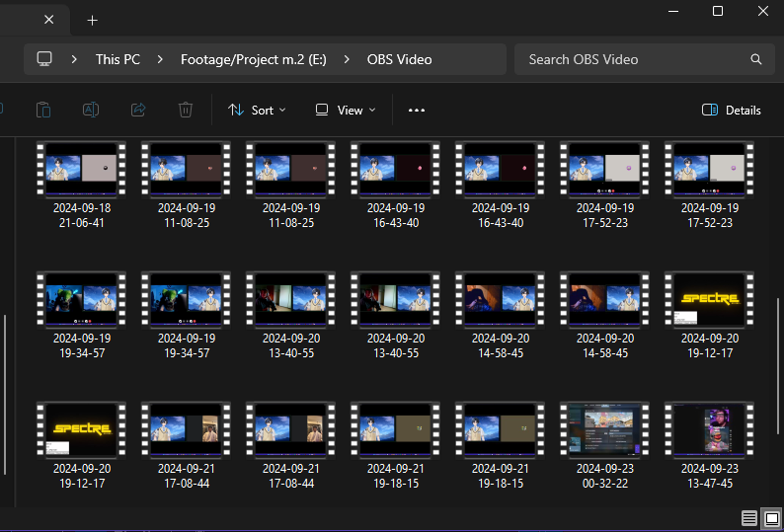Click the Share toolbar icon

pos(138,110)
